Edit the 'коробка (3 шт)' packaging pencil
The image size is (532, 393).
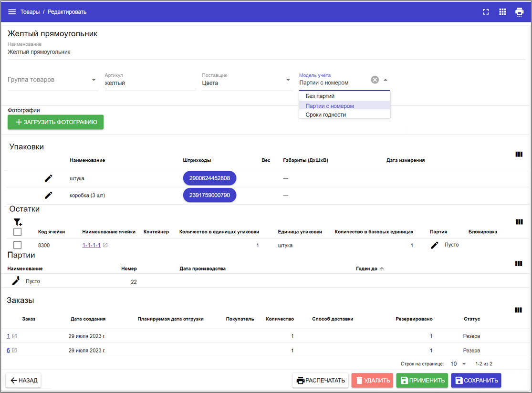click(48, 195)
